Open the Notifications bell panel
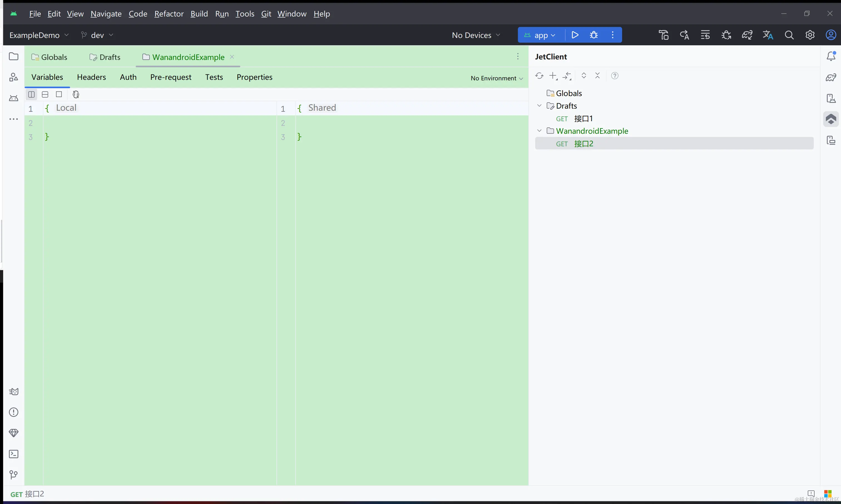Image resolution: width=841 pixels, height=504 pixels. coord(831,56)
